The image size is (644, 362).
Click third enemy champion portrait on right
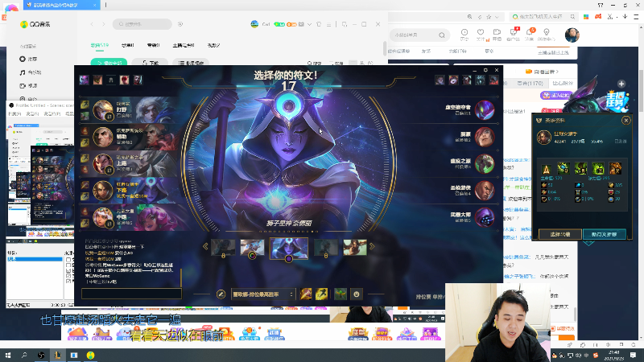(485, 163)
